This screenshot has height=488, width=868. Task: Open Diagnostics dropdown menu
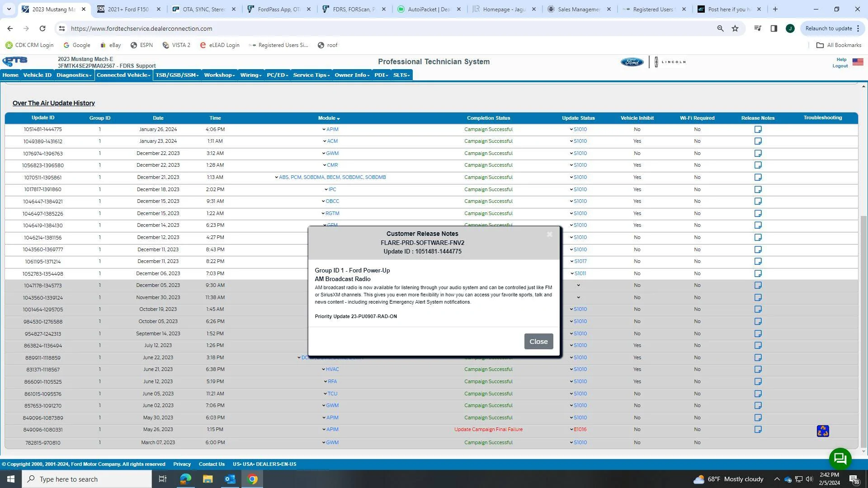(x=74, y=75)
